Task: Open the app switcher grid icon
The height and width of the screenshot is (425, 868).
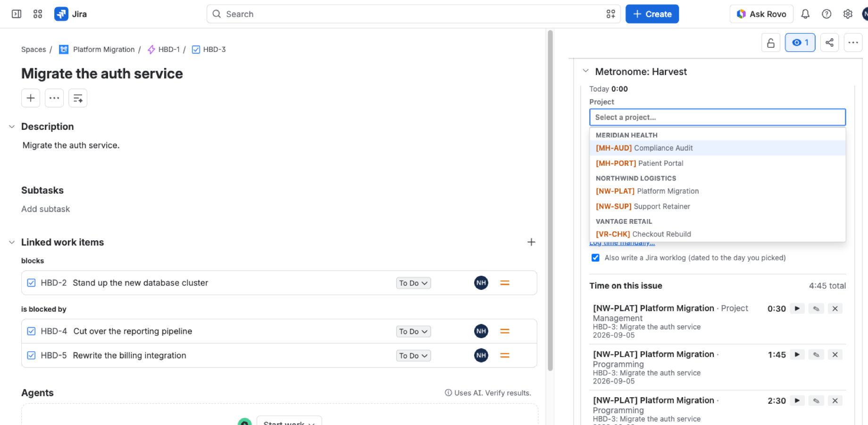Action: pos(38,14)
